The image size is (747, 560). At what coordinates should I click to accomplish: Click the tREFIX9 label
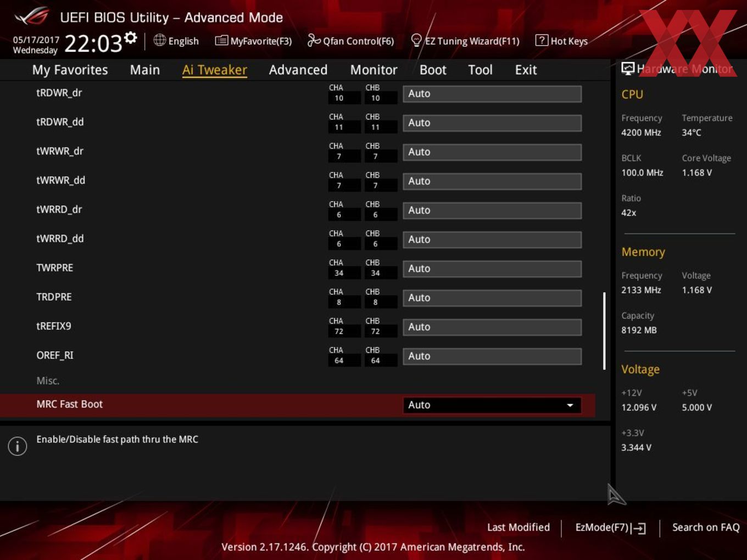click(54, 326)
